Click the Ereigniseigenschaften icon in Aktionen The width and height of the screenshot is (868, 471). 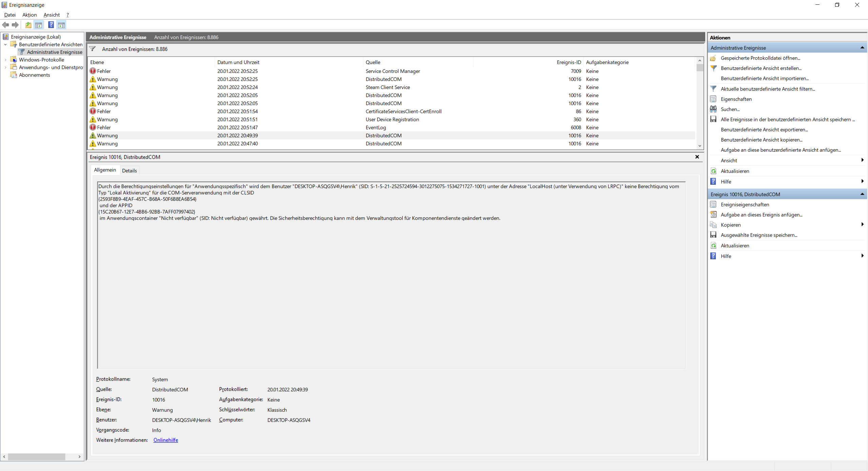coord(713,205)
